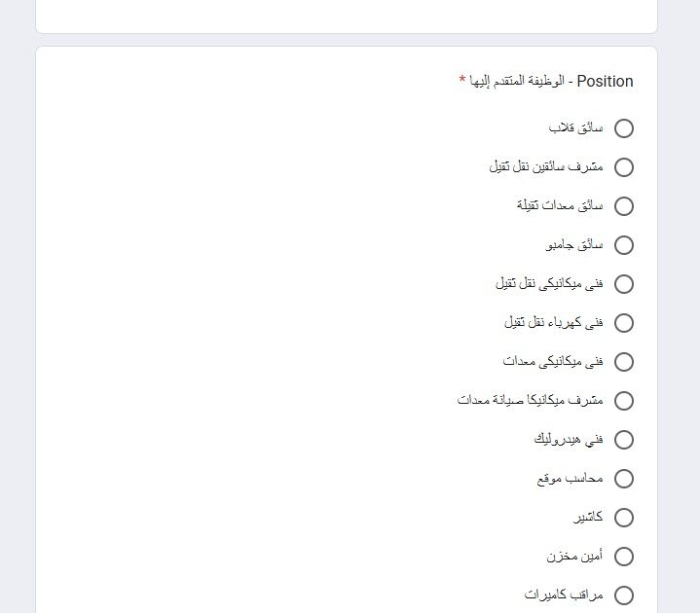Select the 'فني هيدروليك' radio button
Image resolution: width=700 pixels, height=613 pixels.
[624, 440]
